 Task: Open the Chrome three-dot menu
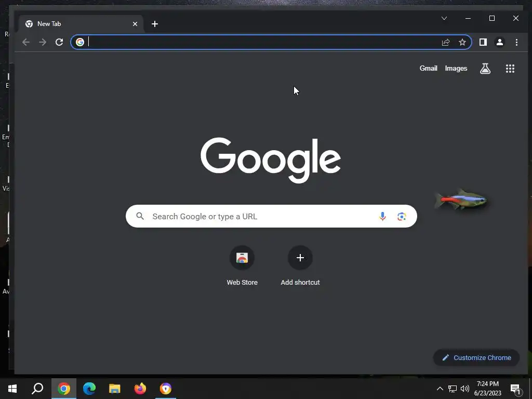516,42
